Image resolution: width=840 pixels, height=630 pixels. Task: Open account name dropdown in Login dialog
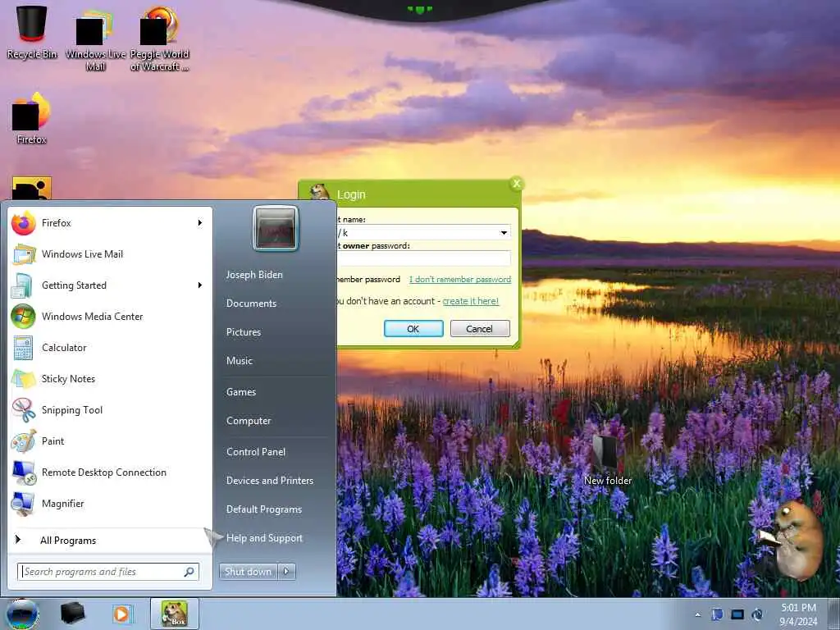[x=504, y=233]
